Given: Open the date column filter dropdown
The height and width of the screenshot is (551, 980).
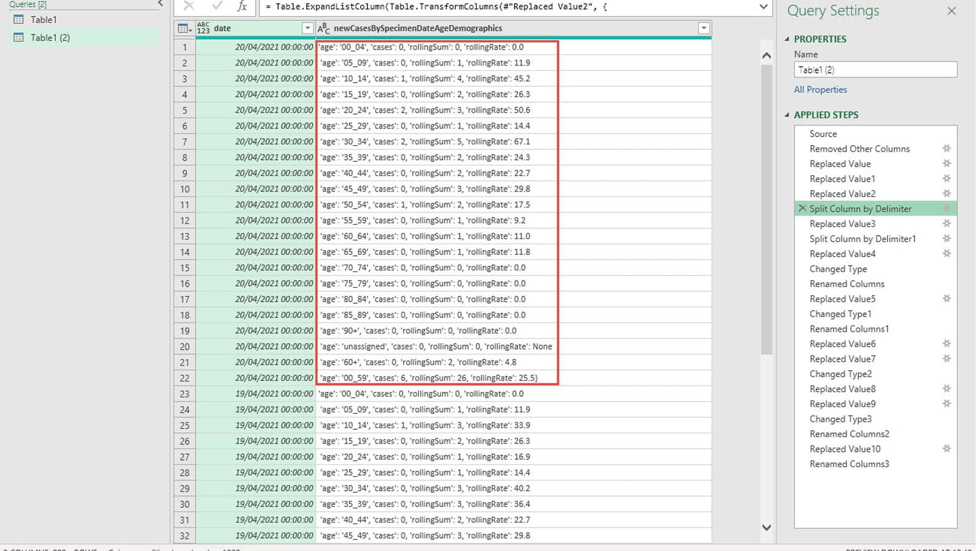Looking at the screenshot, I should coord(307,29).
